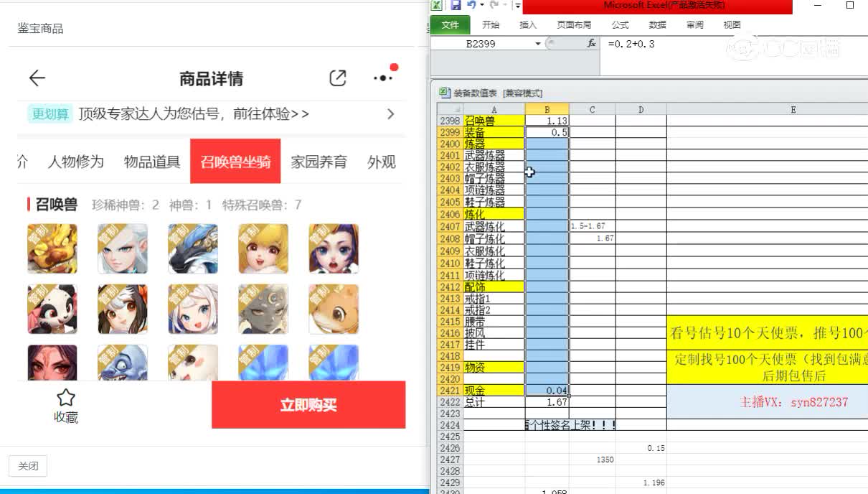The height and width of the screenshot is (494, 868).
Task: Click the cell containing 1.13
Action: 547,121
